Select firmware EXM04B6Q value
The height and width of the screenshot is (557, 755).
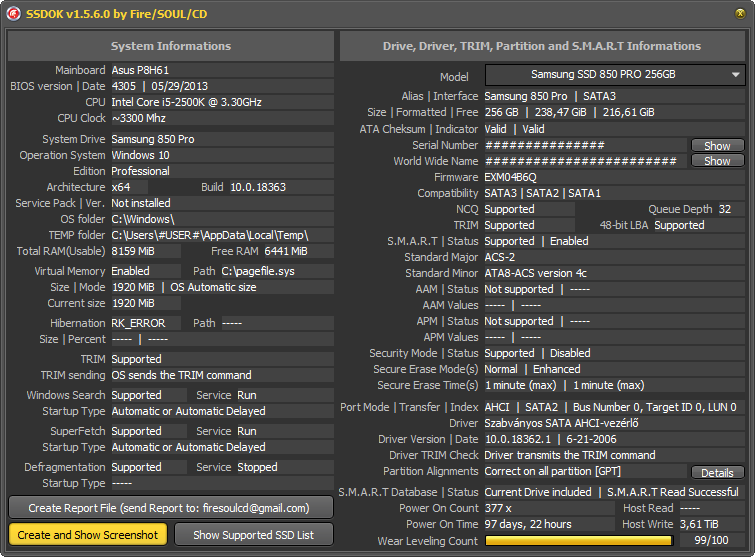click(x=510, y=177)
